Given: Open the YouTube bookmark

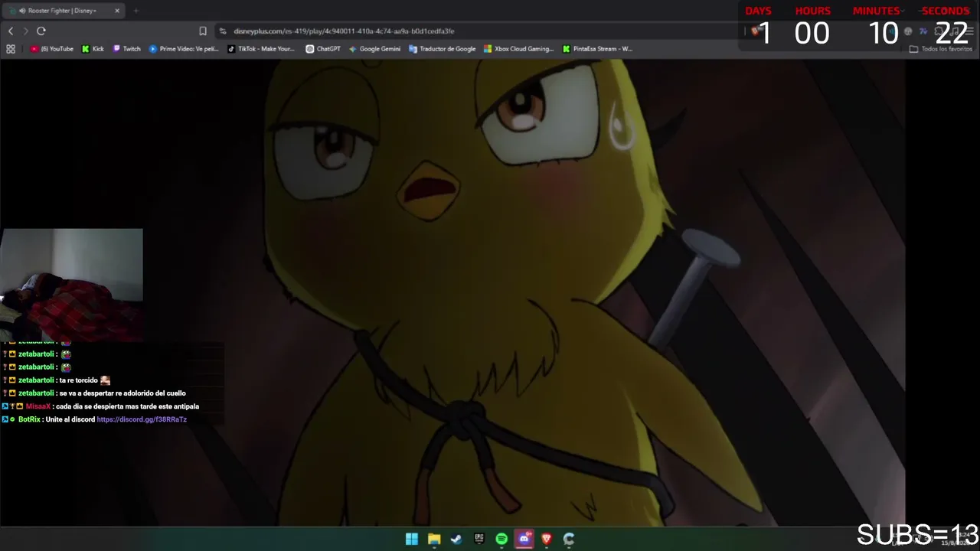Looking at the screenshot, I should point(52,49).
